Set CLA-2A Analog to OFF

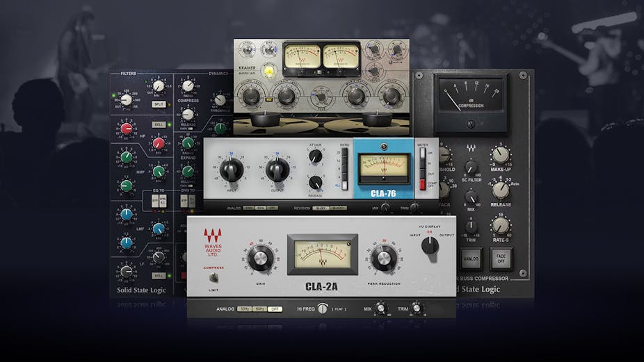click(x=275, y=308)
